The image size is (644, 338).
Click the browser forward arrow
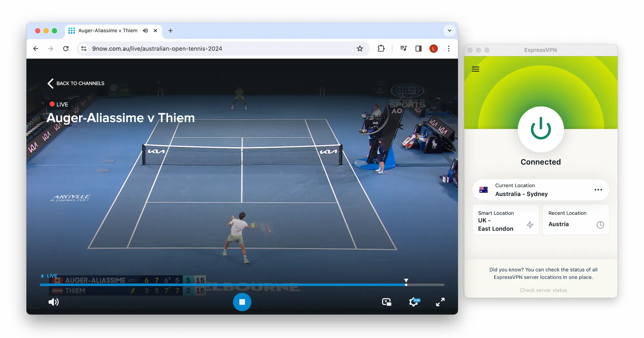pyautogui.click(x=51, y=49)
